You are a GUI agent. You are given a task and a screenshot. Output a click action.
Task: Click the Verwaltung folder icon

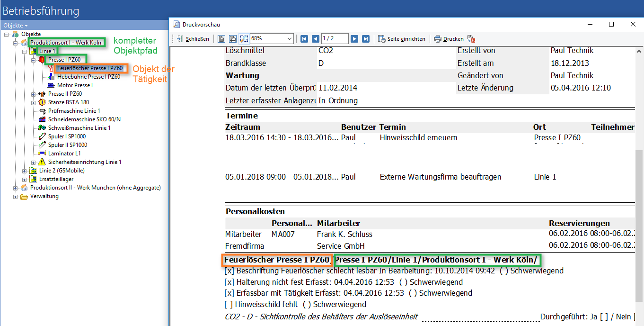24,196
